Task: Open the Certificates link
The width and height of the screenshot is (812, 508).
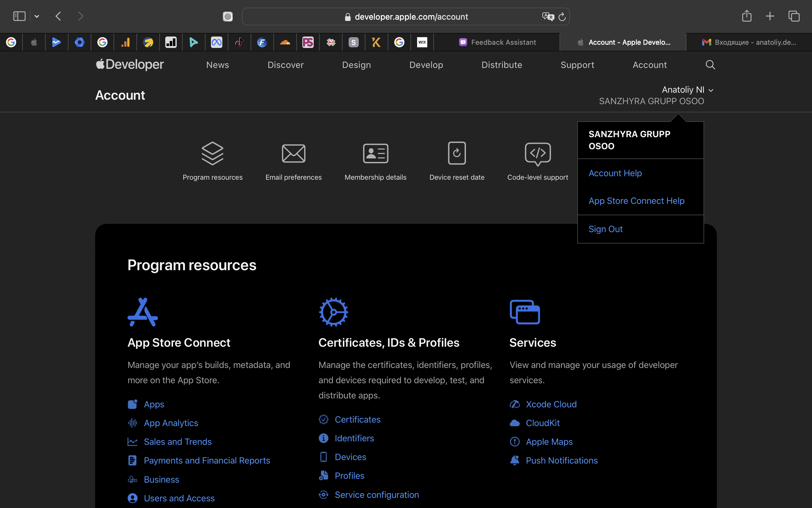Action: click(x=357, y=419)
